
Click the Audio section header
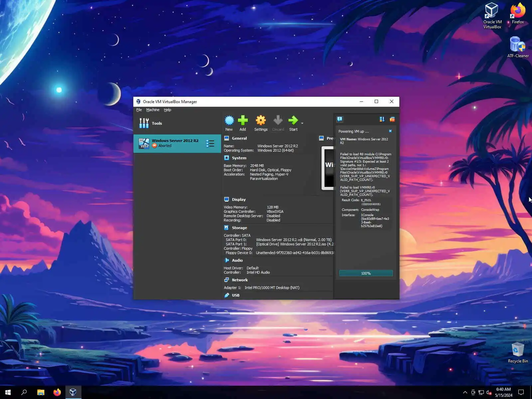click(x=237, y=260)
